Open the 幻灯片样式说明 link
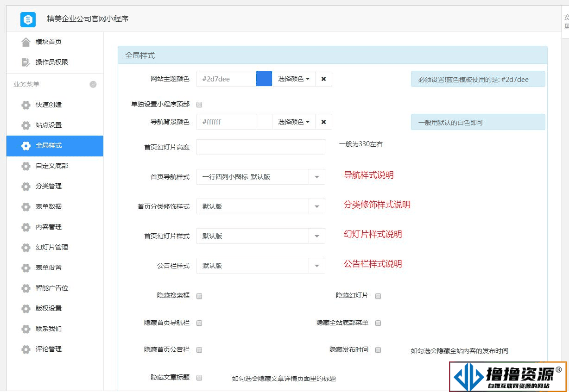 tap(373, 234)
